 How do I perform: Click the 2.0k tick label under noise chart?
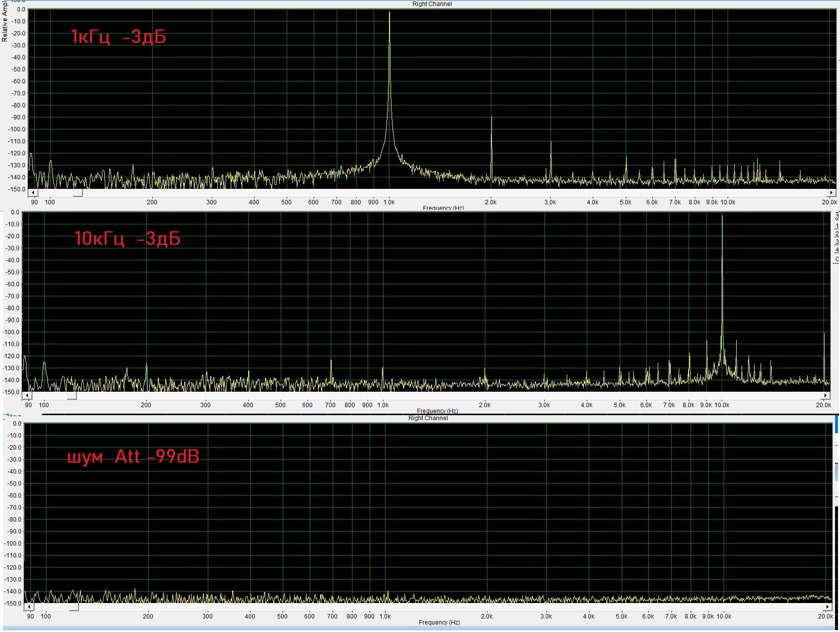[x=486, y=617]
